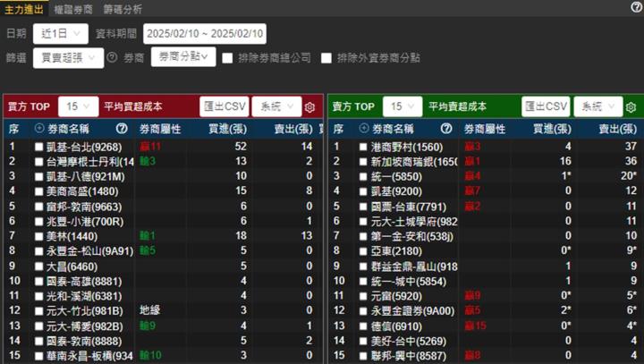Open buy-side 系統 dropdown
The height and width of the screenshot is (364, 644).
(x=276, y=106)
